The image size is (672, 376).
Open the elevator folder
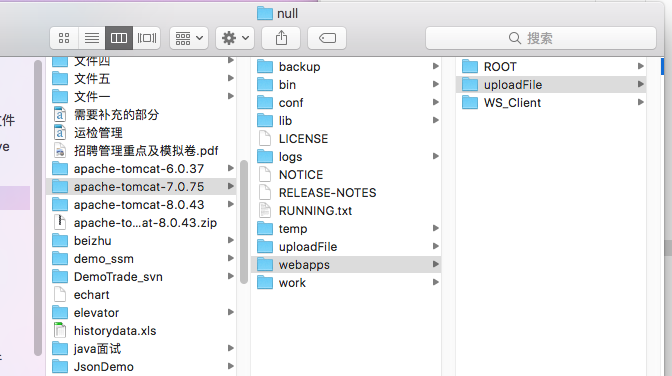pos(141,313)
